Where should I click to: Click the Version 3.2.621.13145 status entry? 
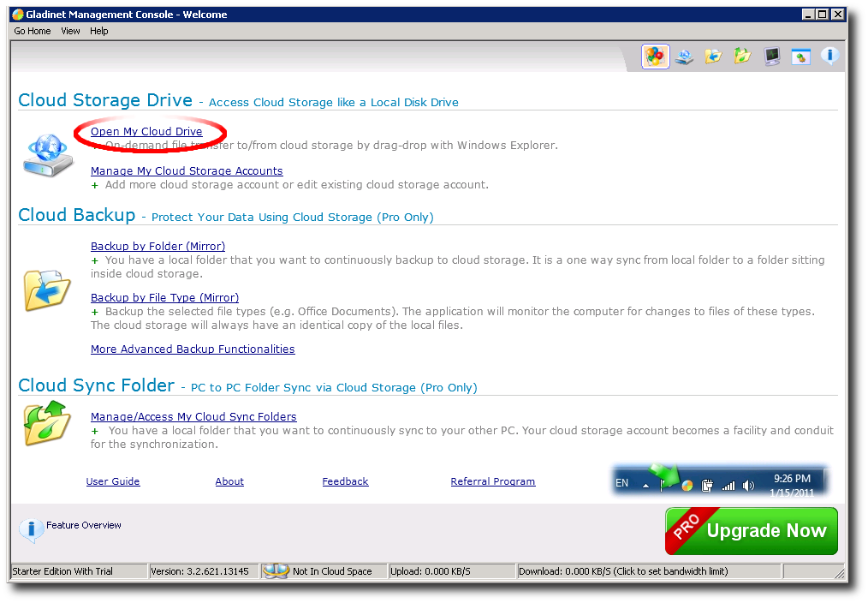[x=203, y=571]
